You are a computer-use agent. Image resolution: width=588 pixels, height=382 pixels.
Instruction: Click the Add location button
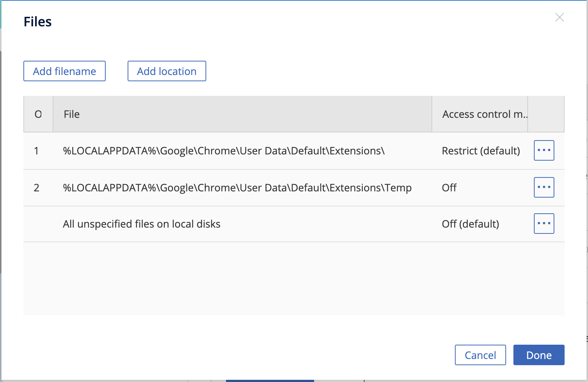click(x=166, y=71)
